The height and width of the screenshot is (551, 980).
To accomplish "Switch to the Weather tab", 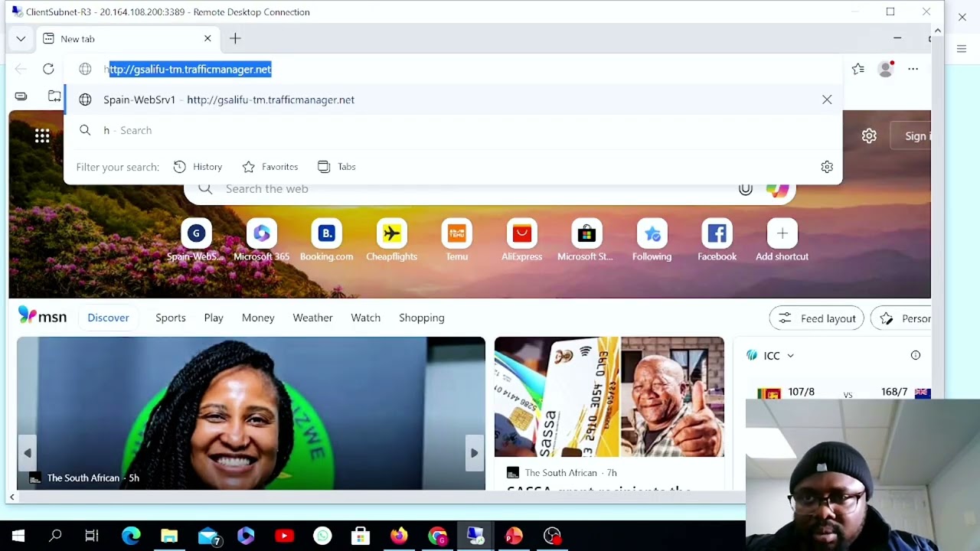I will [x=312, y=318].
